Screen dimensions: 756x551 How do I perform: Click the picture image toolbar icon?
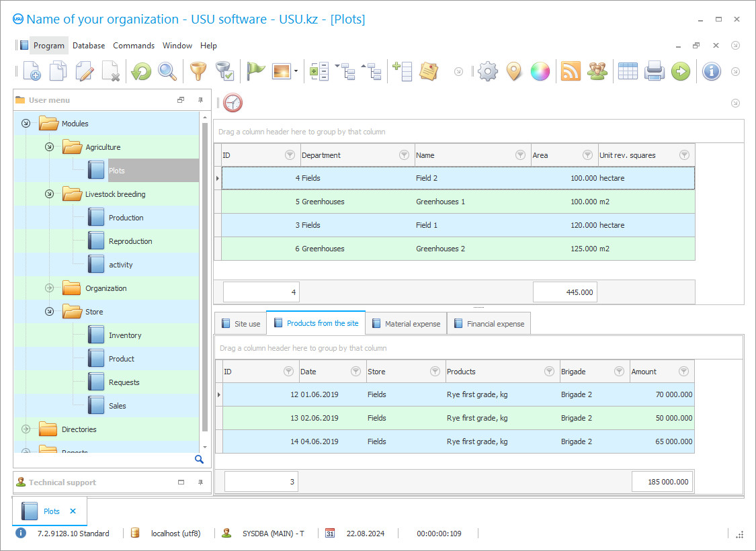pyautogui.click(x=282, y=71)
